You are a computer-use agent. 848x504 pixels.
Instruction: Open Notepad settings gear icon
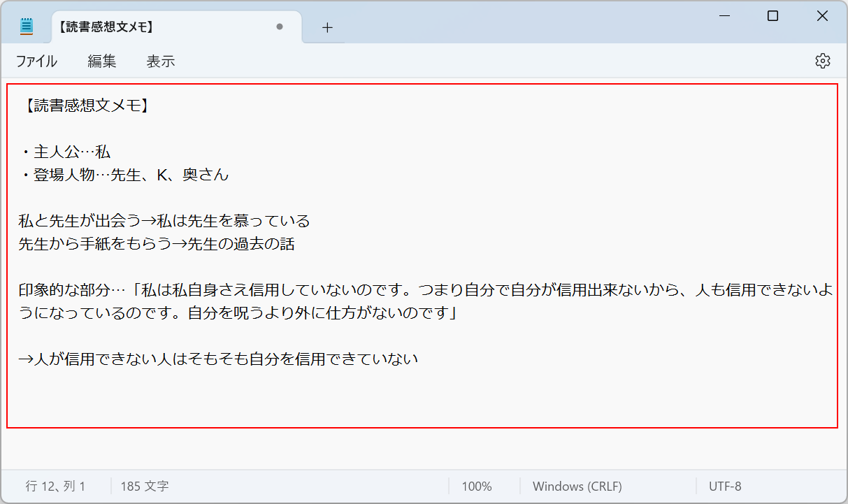coord(823,61)
